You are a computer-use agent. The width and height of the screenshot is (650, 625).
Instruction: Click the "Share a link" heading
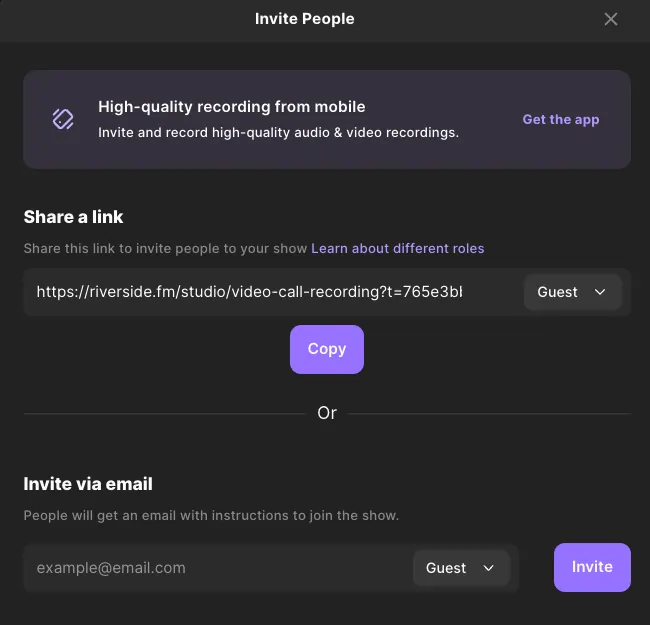point(73,217)
